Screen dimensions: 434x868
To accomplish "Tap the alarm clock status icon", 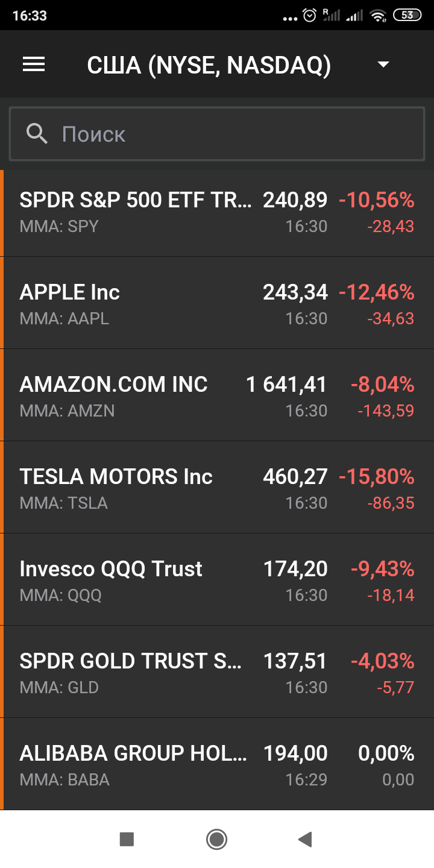I will (x=310, y=16).
